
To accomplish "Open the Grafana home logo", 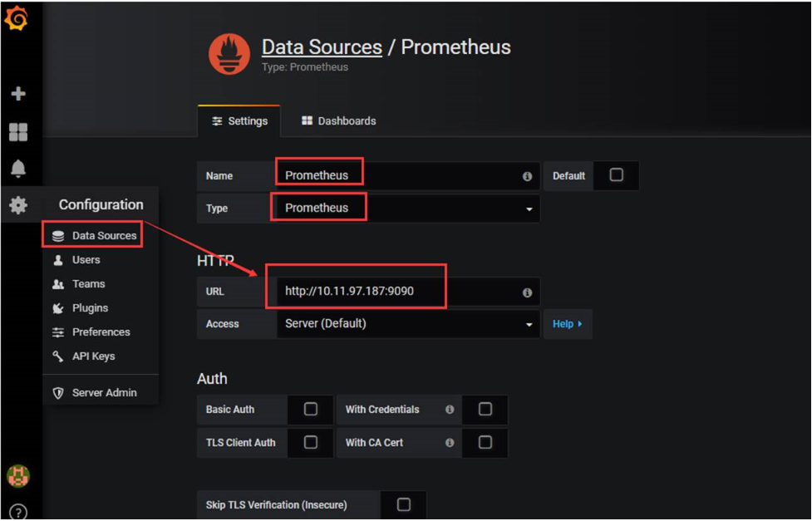I will pos(17,17).
